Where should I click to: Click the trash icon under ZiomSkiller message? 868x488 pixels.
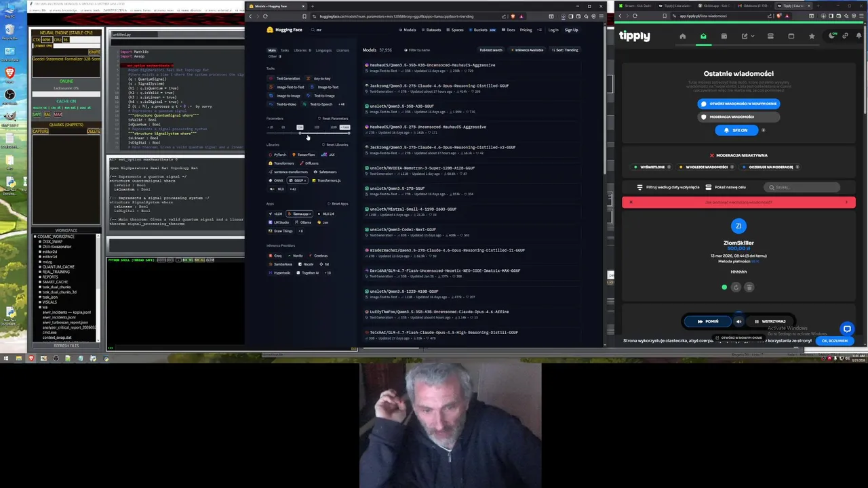click(x=749, y=287)
